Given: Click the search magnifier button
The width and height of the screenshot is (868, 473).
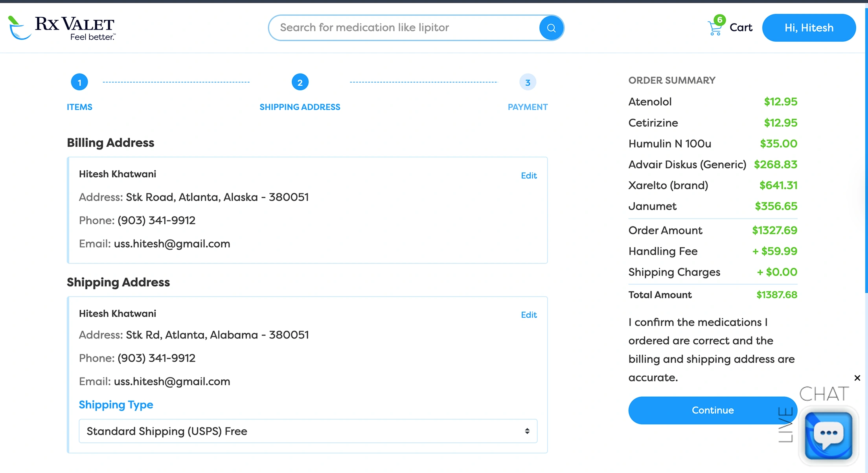Looking at the screenshot, I should (551, 28).
